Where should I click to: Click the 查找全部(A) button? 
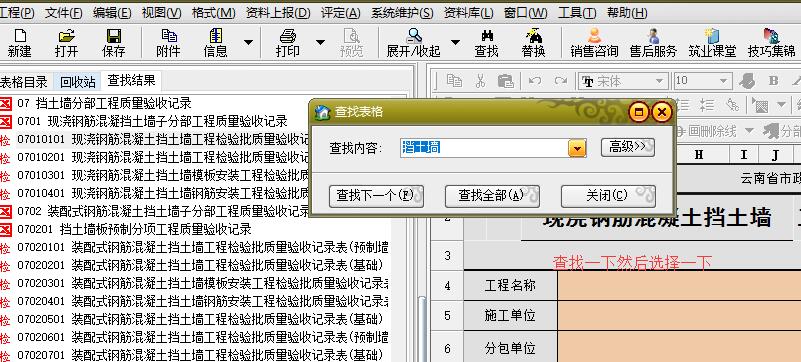pyautogui.click(x=492, y=196)
